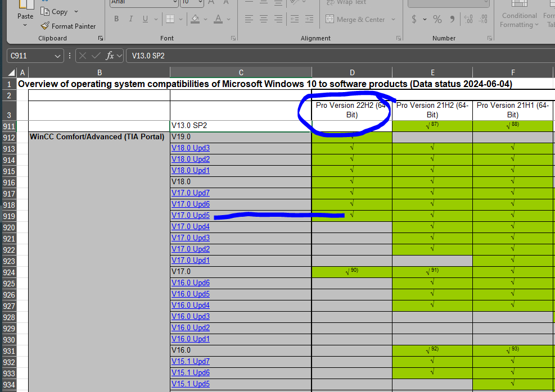Viewport: 555px width, 392px height.
Task: Select column E header
Action: 432,72
